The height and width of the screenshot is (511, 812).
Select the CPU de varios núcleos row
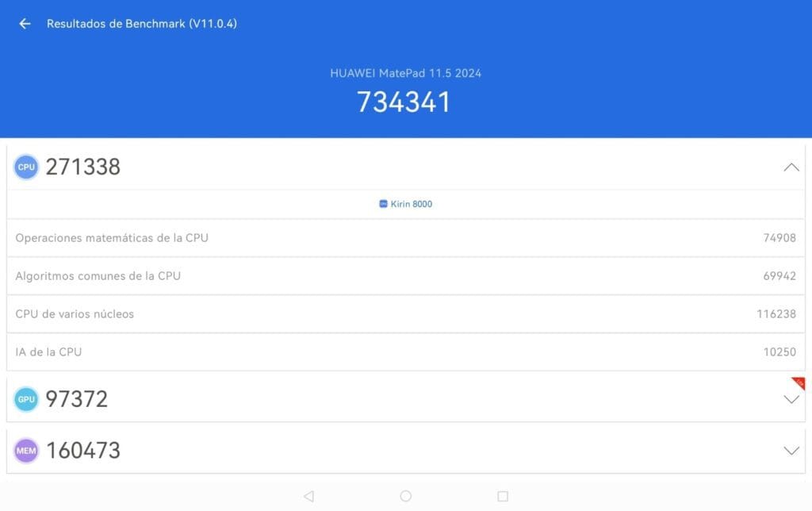(405, 314)
